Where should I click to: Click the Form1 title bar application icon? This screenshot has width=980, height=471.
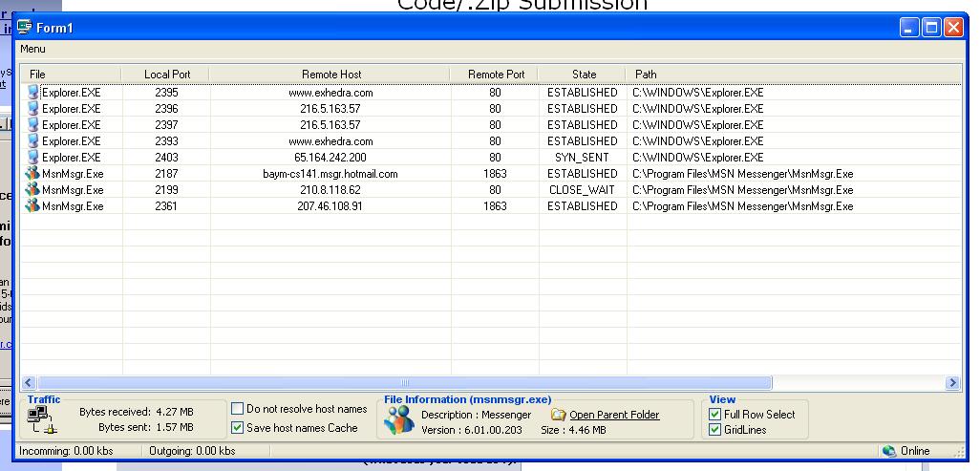point(25,28)
